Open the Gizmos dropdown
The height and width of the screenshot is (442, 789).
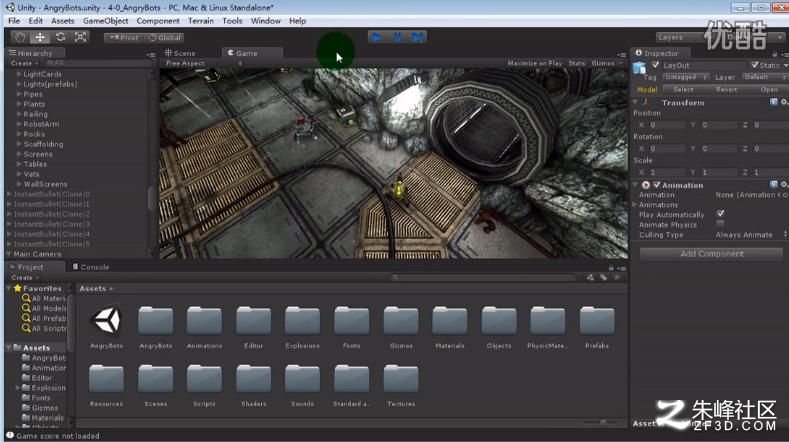[606, 63]
